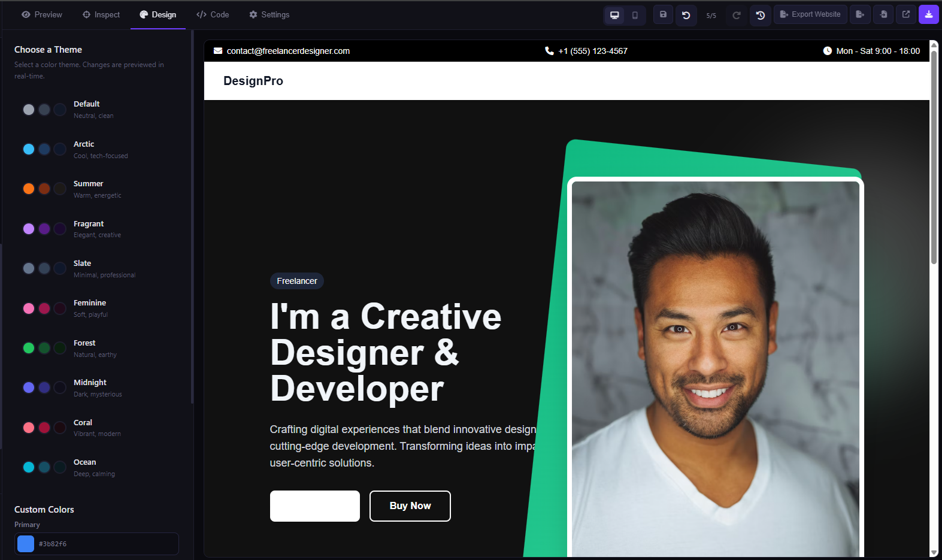The image size is (942, 560).
Task: Click the phone handset icon
Action: pyautogui.click(x=549, y=51)
